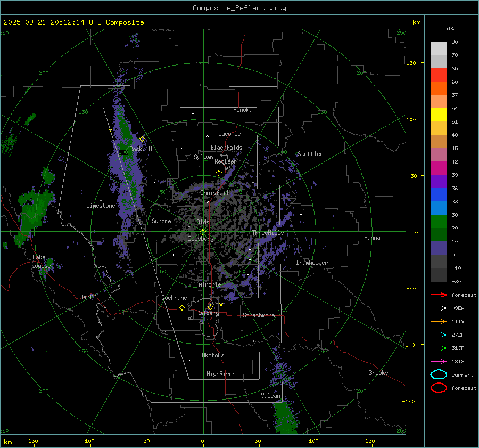Click the magenta 18TS arrow icon
Image resolution: width=479 pixels, height=448 pixels.
click(439, 361)
